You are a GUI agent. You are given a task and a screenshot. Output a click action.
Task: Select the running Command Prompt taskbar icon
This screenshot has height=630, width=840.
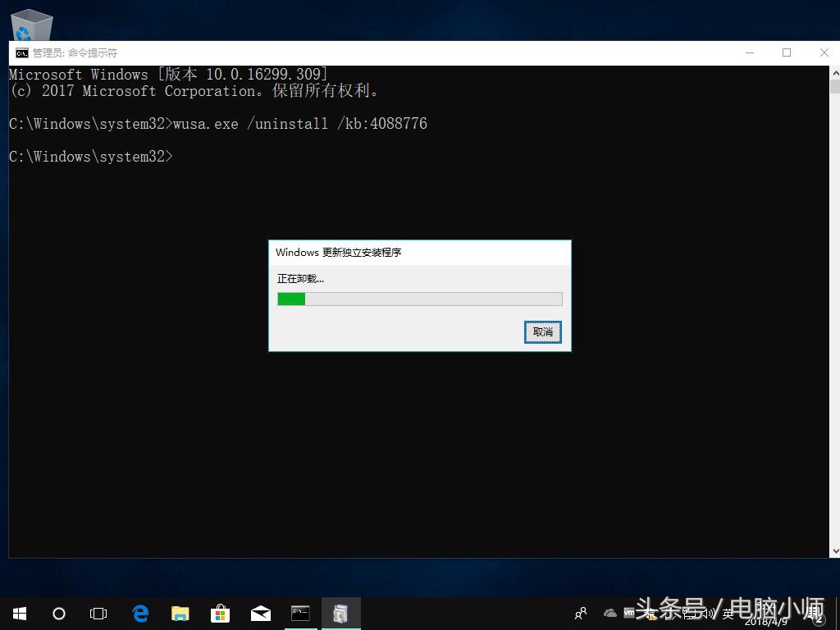300,613
